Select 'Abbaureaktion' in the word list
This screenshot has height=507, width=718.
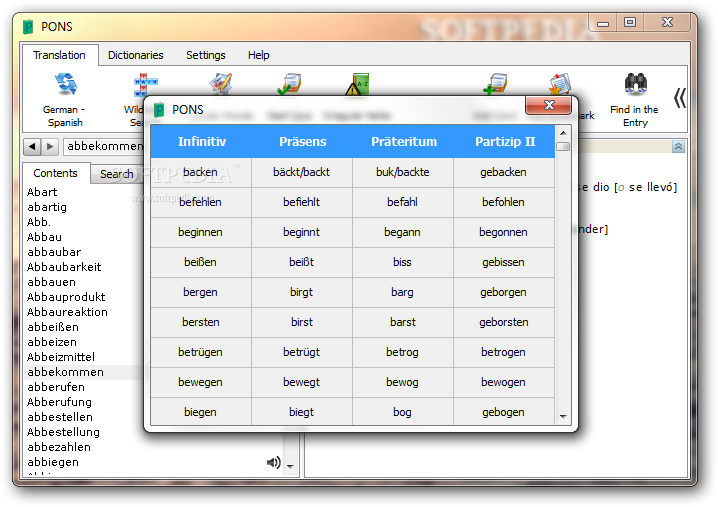point(67,312)
